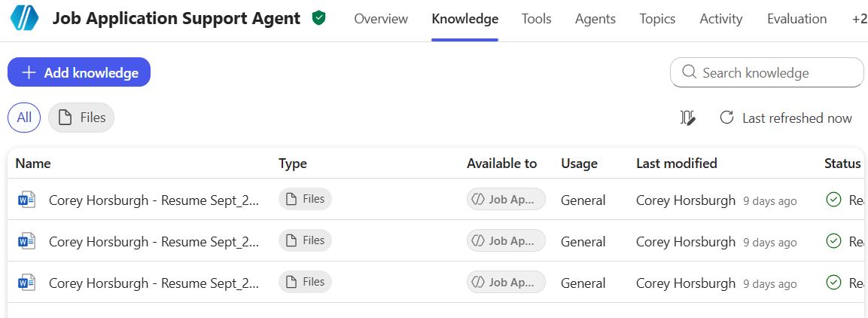This screenshot has width=868, height=318.
Task: Click General usage in the top row
Action: tap(583, 200)
